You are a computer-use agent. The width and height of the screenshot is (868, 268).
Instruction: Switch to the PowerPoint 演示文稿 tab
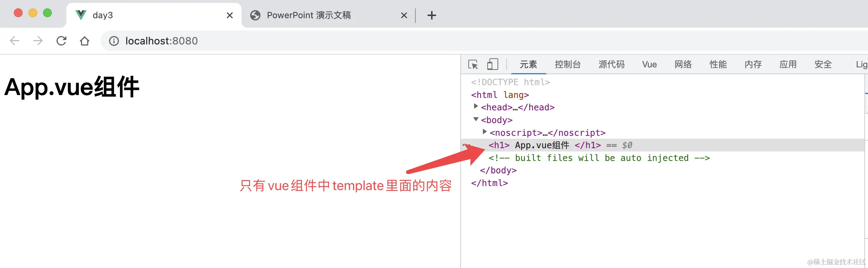[x=328, y=15]
